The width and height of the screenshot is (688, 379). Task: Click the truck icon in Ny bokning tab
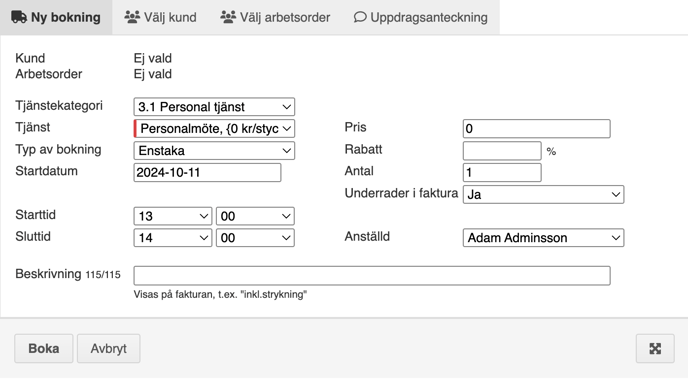click(x=19, y=17)
